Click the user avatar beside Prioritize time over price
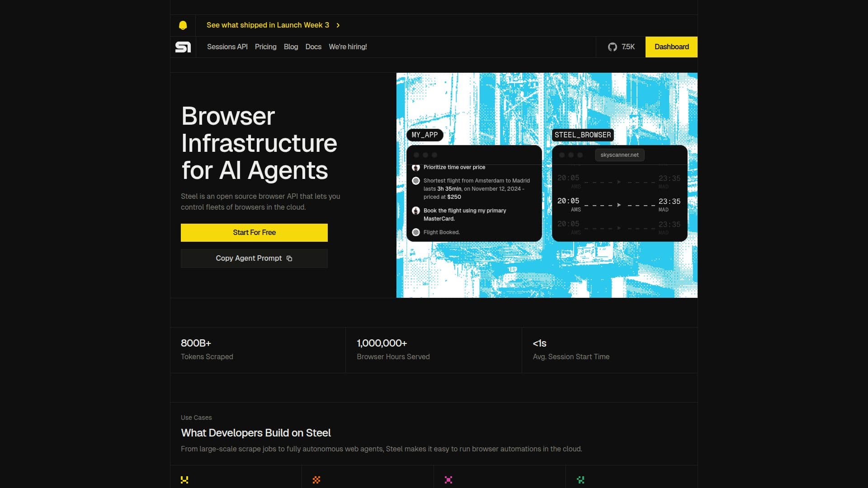This screenshot has height=488, width=868. (x=416, y=167)
